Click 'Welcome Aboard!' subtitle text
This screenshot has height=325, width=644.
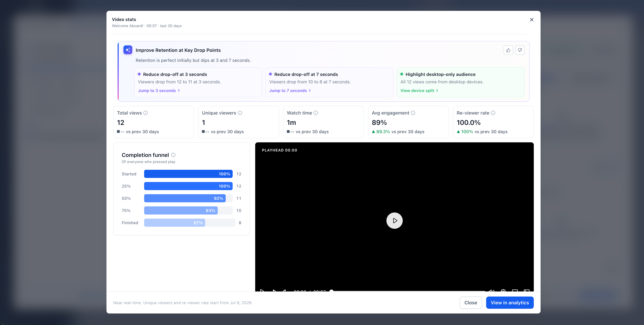(x=128, y=26)
